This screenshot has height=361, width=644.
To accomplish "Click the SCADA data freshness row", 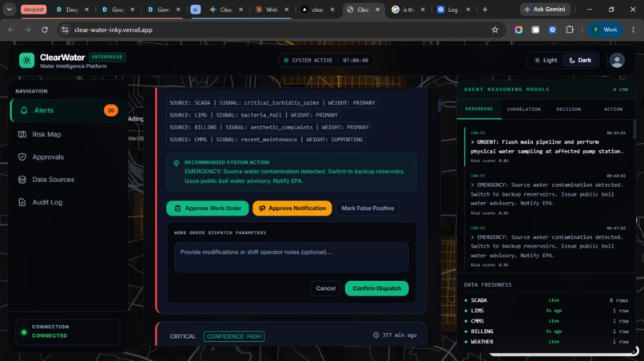I will click(x=547, y=300).
